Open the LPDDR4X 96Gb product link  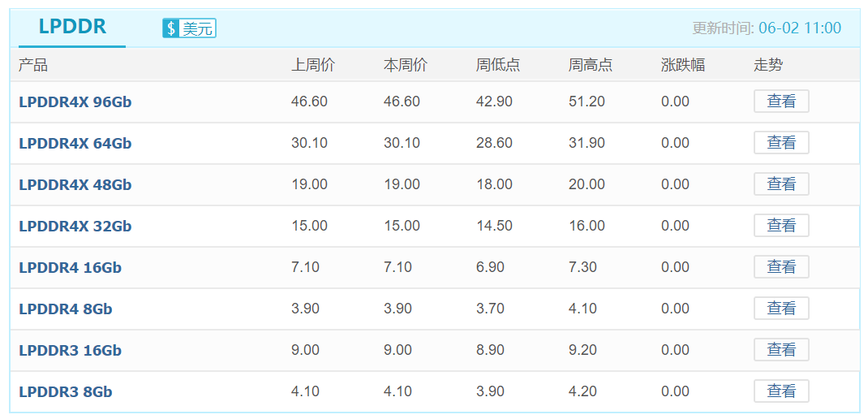point(75,102)
